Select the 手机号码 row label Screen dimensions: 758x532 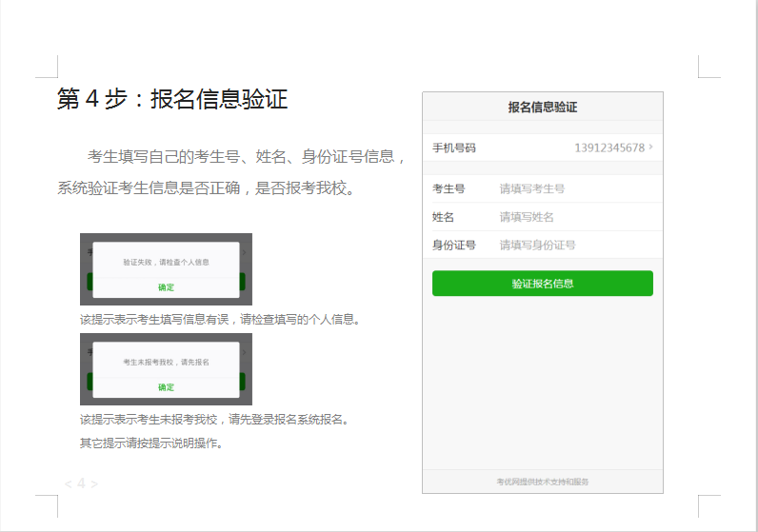pos(453,148)
